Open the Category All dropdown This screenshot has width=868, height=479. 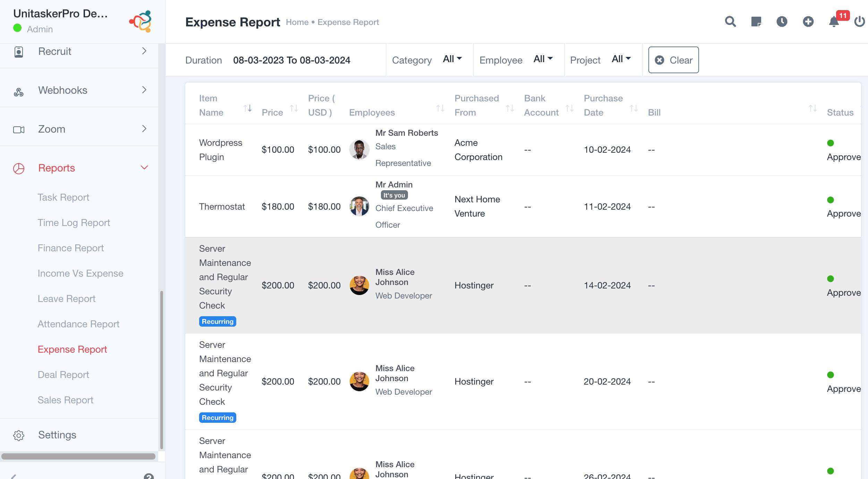[x=452, y=59]
